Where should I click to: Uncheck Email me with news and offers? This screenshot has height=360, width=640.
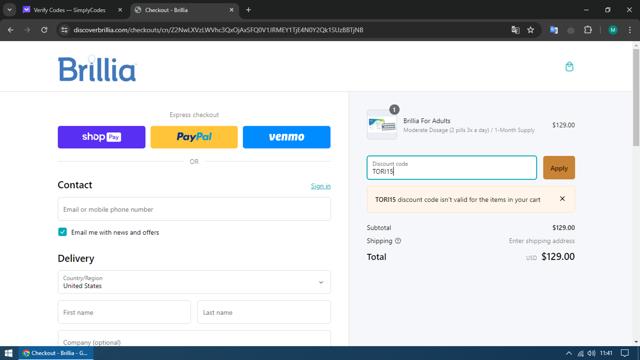[62, 232]
